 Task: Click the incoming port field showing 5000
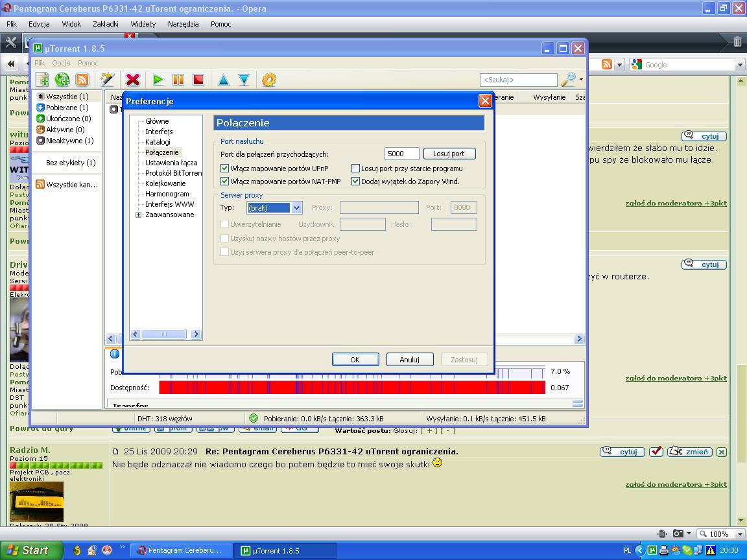tap(402, 154)
